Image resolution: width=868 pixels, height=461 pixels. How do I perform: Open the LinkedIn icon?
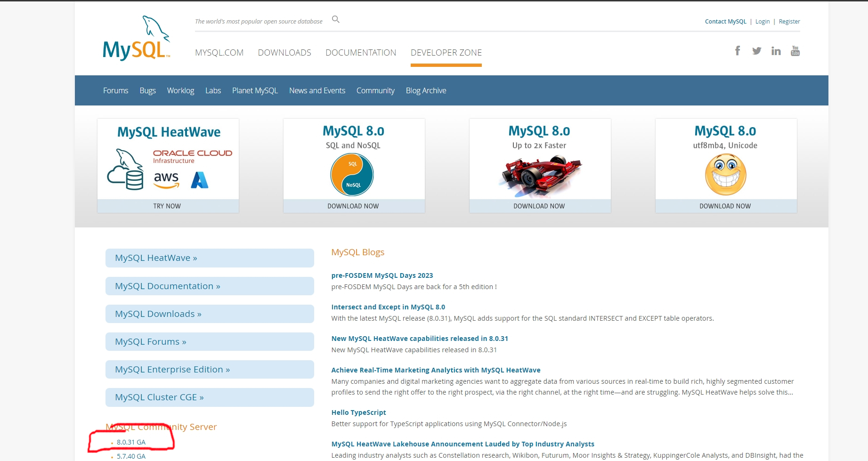776,51
